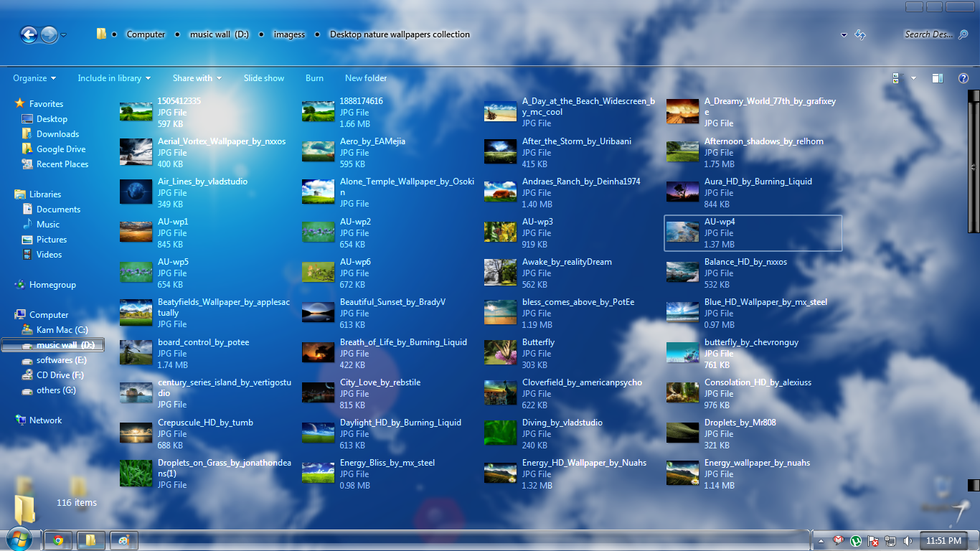The height and width of the screenshot is (551, 980).
Task: Click the change-view icon on the toolbar
Action: (895, 77)
